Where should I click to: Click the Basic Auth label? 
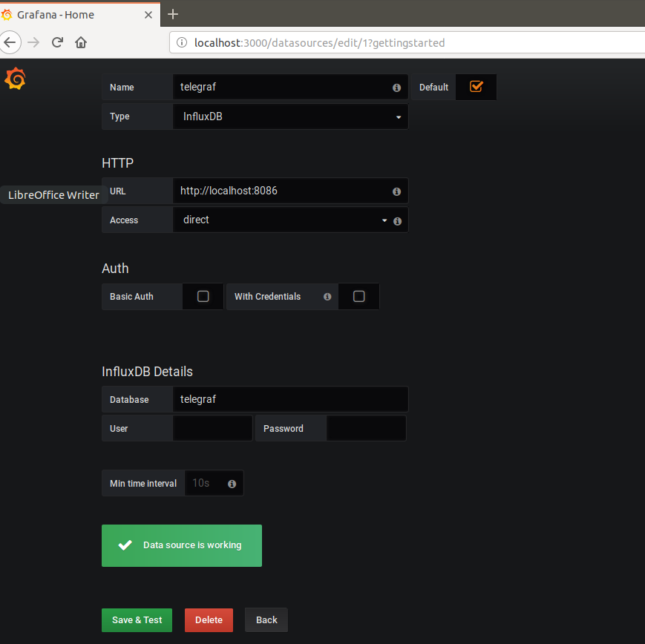131,297
